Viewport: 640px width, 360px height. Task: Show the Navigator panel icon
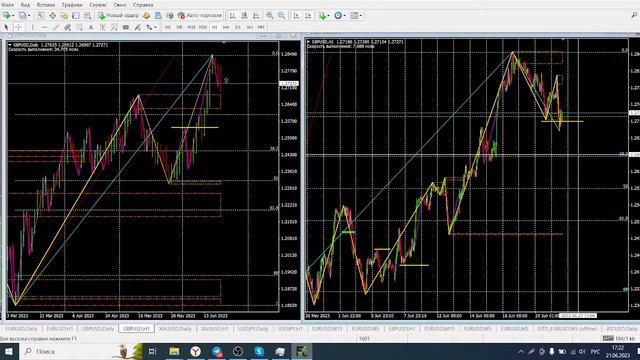pos(64,16)
